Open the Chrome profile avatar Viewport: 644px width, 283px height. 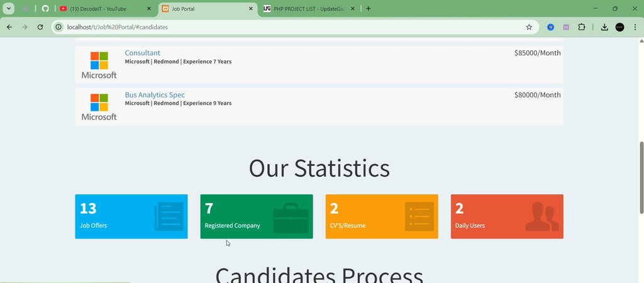coord(619,27)
